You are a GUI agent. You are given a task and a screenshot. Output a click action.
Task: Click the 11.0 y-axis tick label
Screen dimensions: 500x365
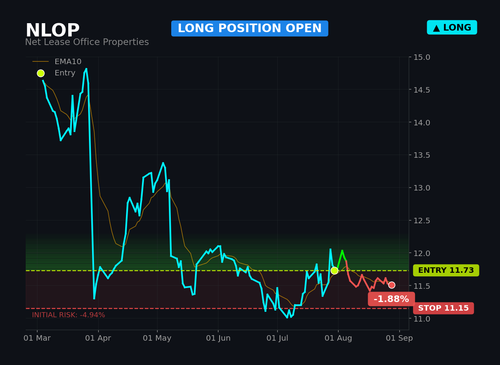(x=422, y=319)
